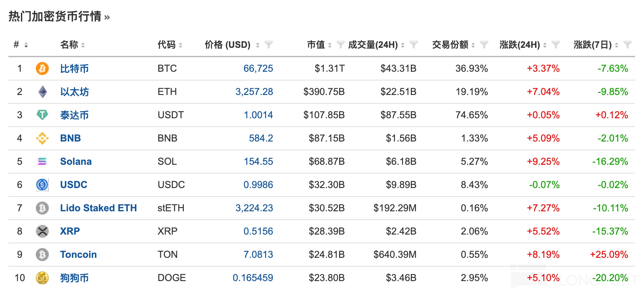The width and height of the screenshot is (644, 294).
Task: Click the Tether green coin icon
Action: point(42,115)
